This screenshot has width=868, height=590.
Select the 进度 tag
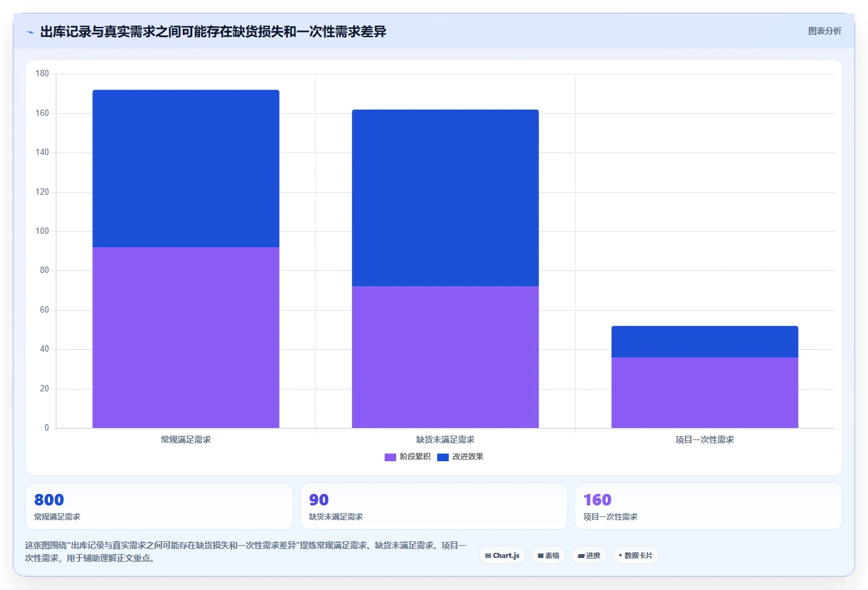coord(589,555)
